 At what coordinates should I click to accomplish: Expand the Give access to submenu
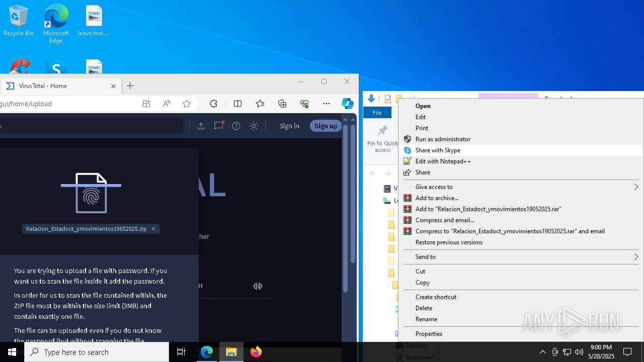pyautogui.click(x=521, y=187)
